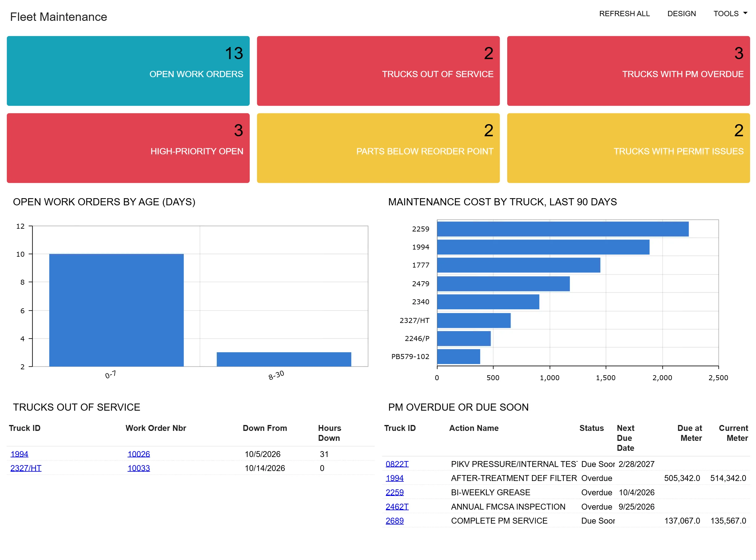The image size is (756, 560).
Task: Select the truck 1777 cost bar
Action: [519, 265]
